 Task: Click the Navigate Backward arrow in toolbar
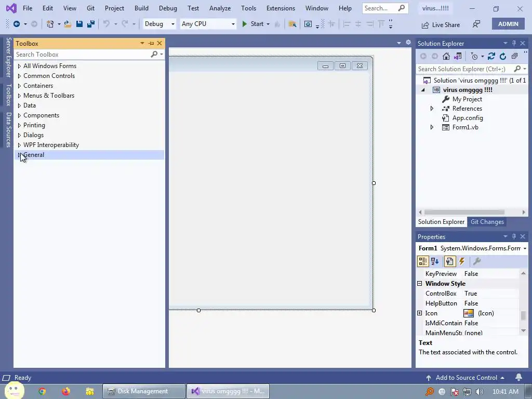[16, 24]
